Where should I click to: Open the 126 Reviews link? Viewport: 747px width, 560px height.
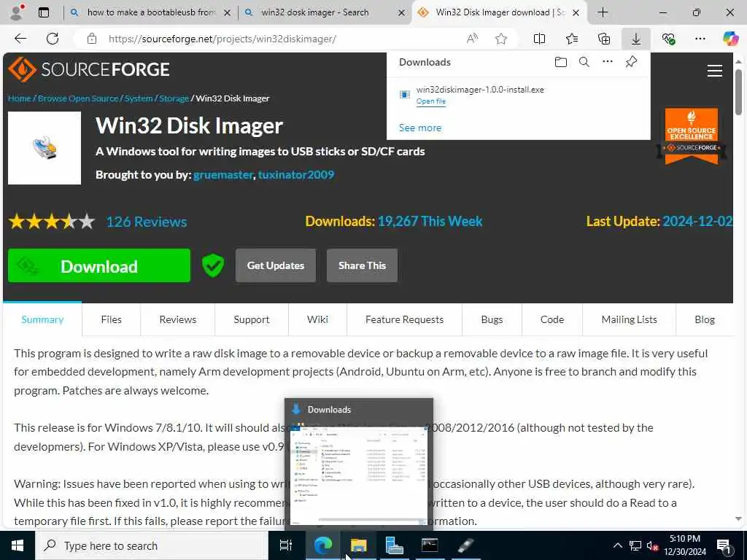(x=146, y=222)
